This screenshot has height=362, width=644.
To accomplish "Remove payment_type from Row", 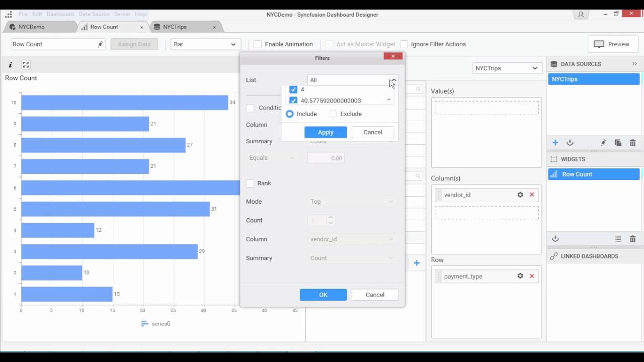I will tap(532, 276).
